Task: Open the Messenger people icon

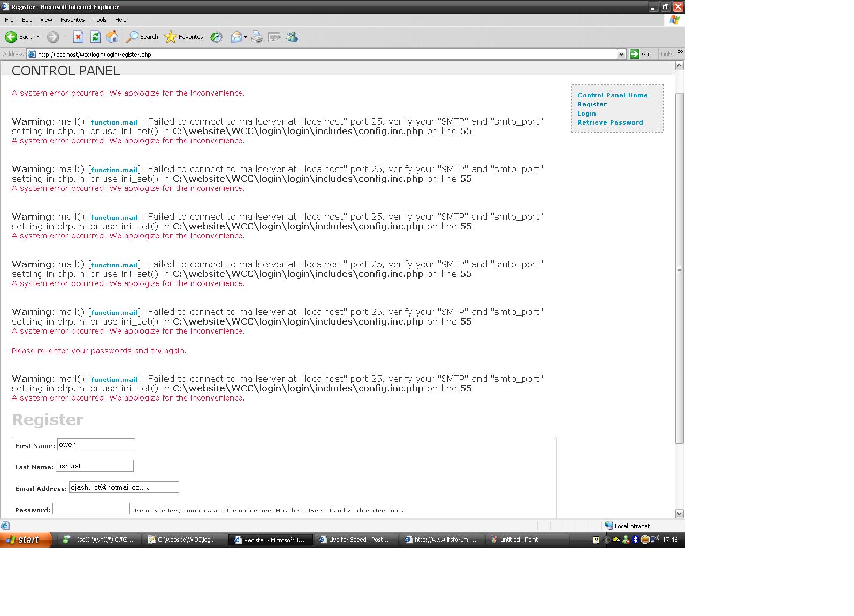Action: 292,37
